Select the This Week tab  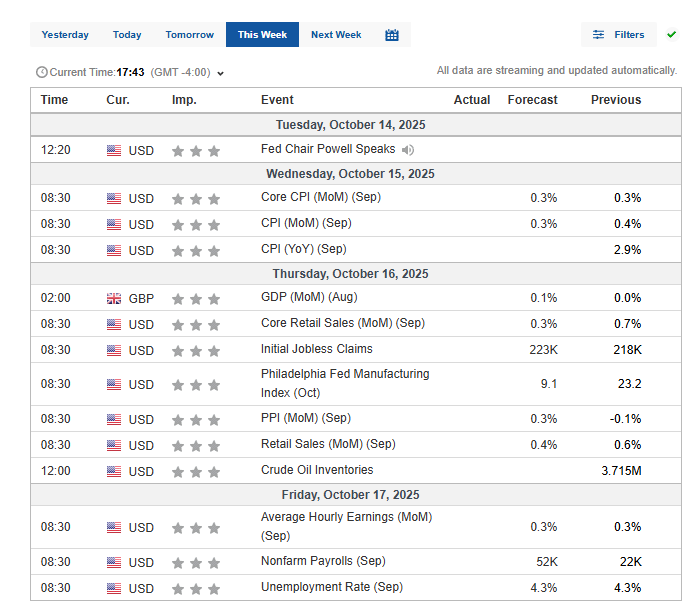262,35
